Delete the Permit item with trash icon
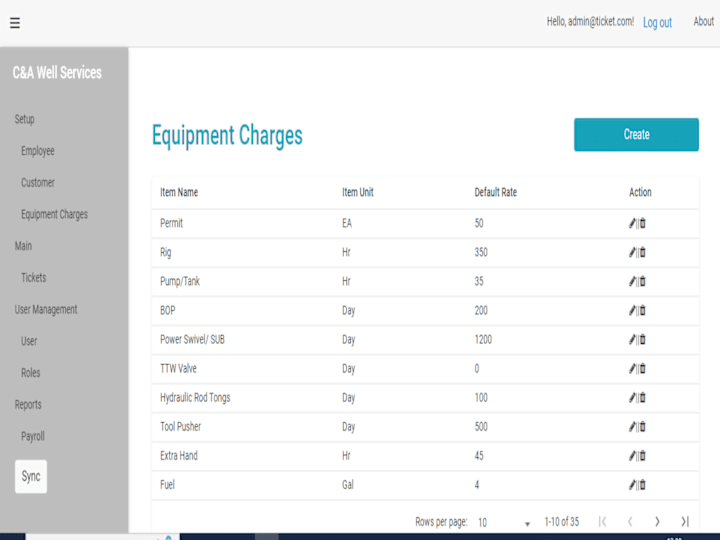720x540 pixels. (x=642, y=223)
